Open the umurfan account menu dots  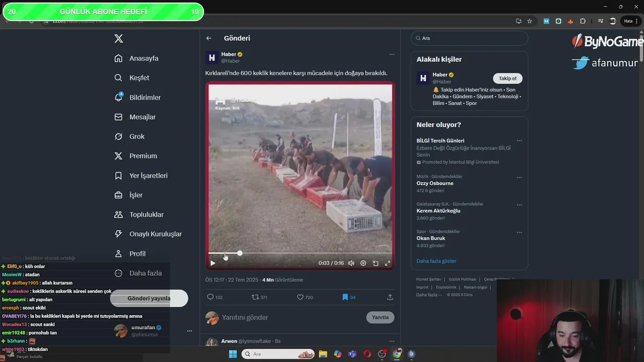coord(190,331)
